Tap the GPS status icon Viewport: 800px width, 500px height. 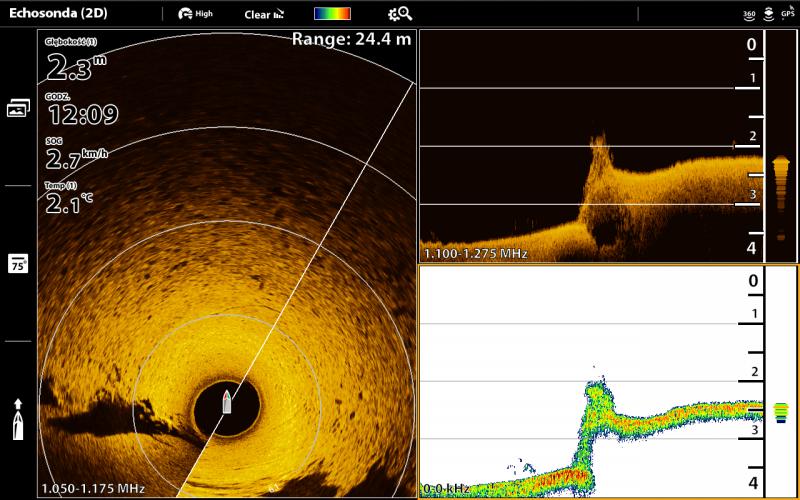click(787, 14)
